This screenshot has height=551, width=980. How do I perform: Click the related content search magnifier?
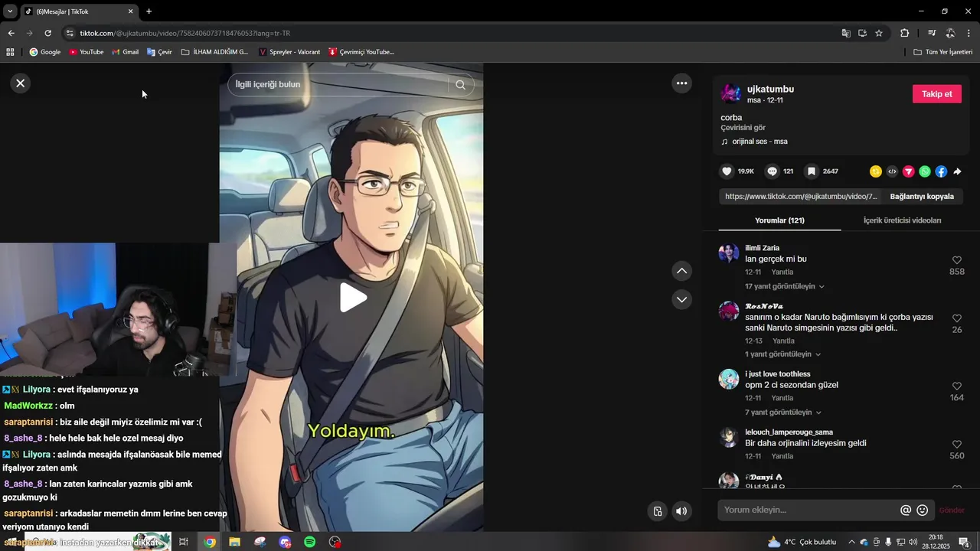coord(460,84)
